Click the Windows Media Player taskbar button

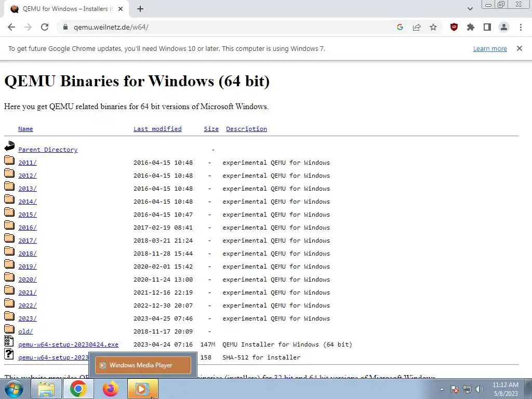click(x=142, y=389)
